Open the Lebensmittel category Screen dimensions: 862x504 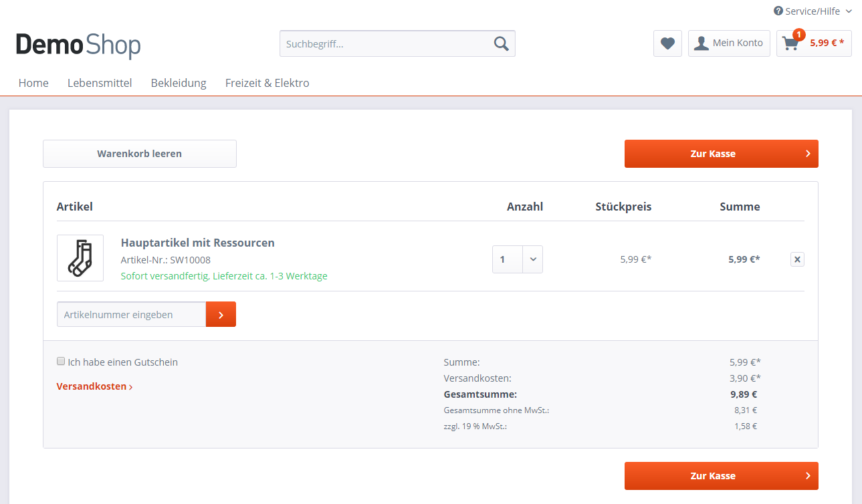[100, 83]
